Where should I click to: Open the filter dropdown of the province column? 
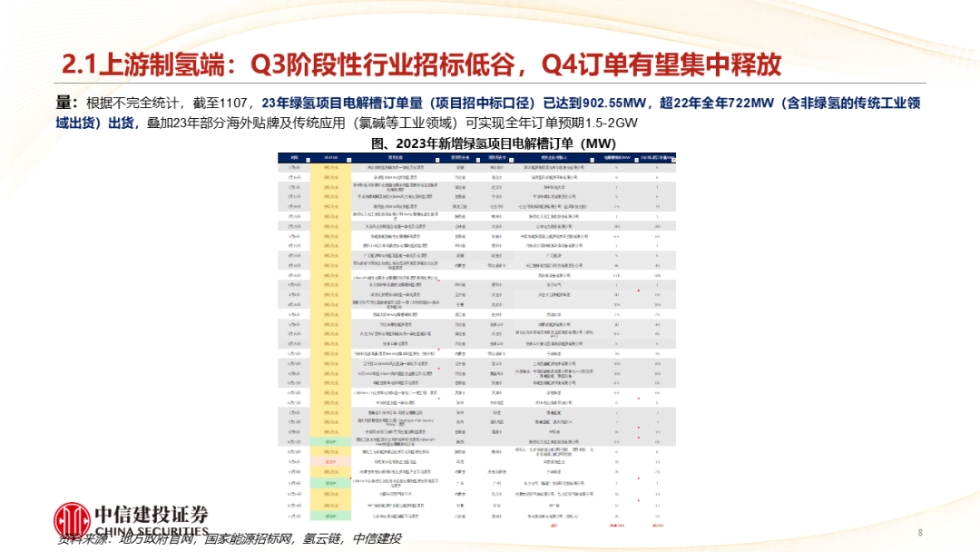pyautogui.click(x=478, y=160)
